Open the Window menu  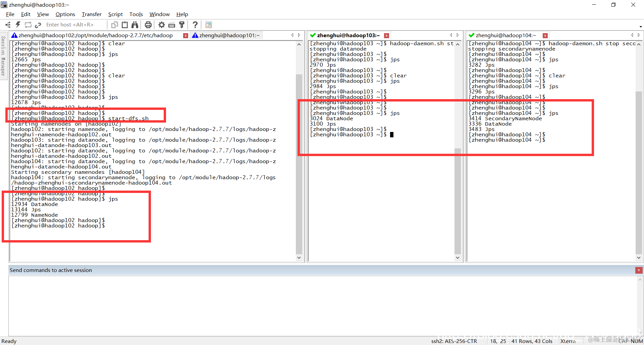pyautogui.click(x=159, y=14)
